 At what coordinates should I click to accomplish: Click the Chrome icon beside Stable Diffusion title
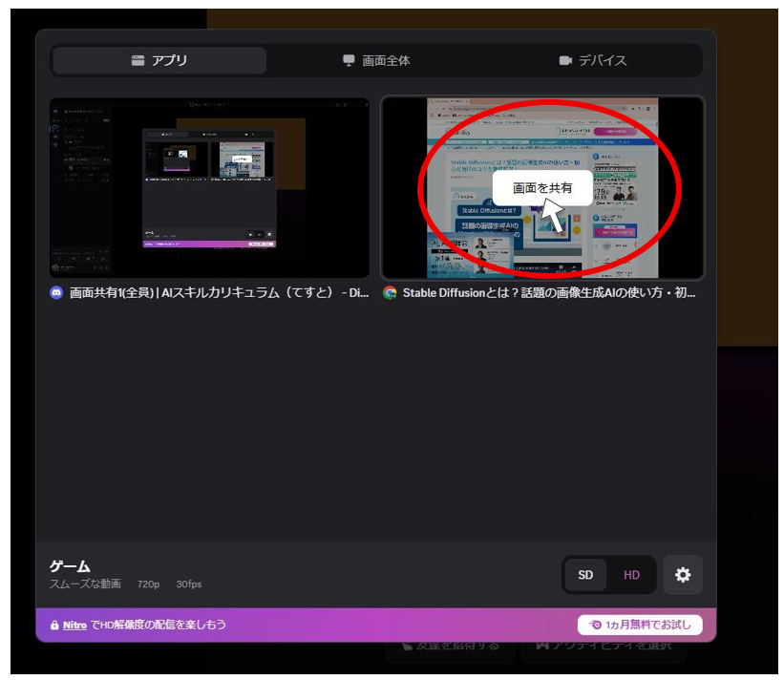[x=390, y=293]
